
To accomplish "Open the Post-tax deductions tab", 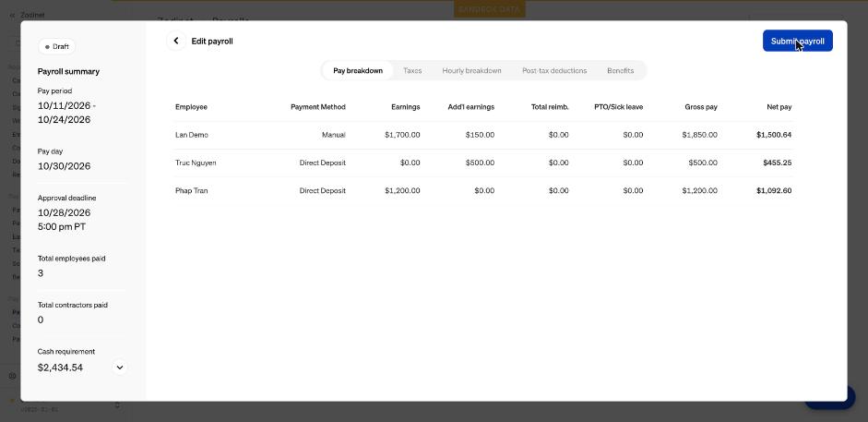I will [x=554, y=71].
